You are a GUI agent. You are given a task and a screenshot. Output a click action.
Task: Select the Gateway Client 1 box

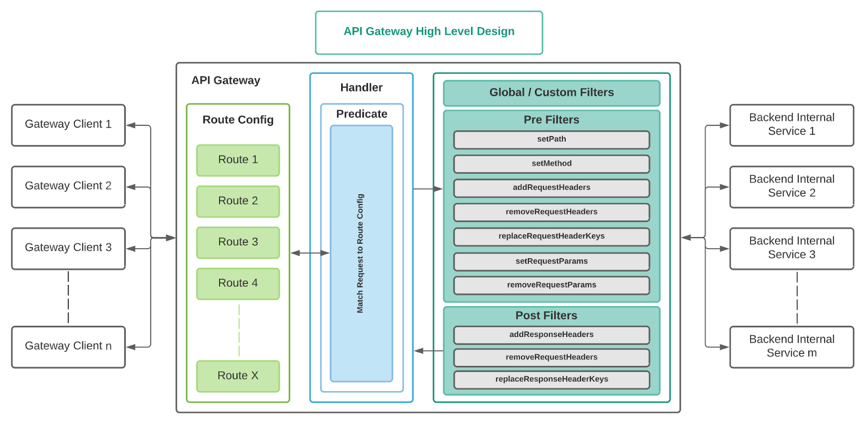click(x=68, y=125)
